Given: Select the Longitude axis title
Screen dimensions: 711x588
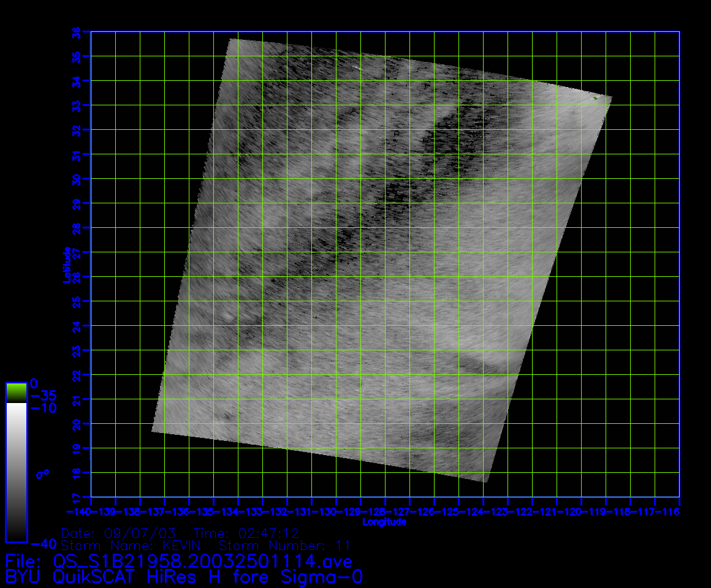Looking at the screenshot, I should [384, 522].
